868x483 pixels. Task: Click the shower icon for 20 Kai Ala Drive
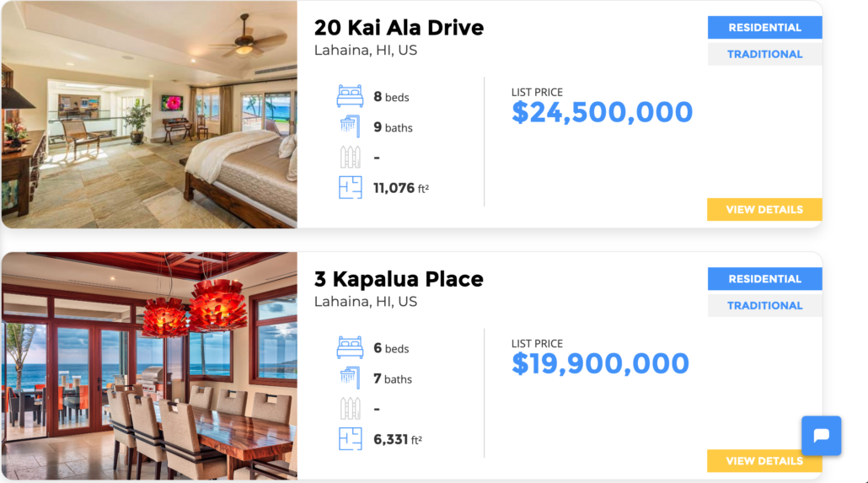coord(350,127)
